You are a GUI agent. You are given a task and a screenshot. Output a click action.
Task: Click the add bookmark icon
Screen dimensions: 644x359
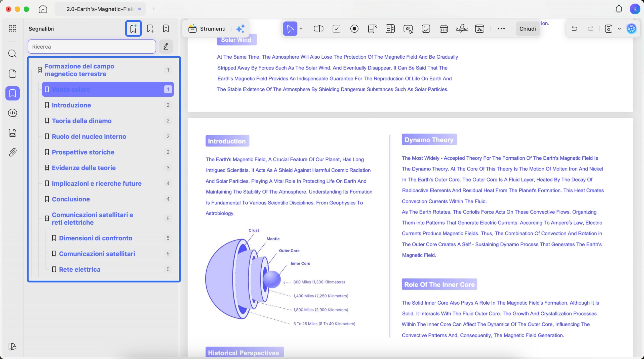[x=150, y=28]
